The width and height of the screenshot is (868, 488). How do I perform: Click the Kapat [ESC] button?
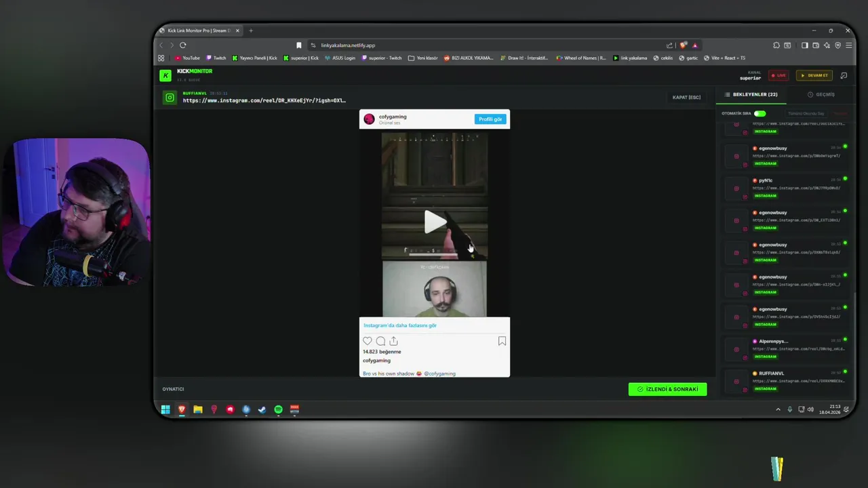click(x=686, y=98)
